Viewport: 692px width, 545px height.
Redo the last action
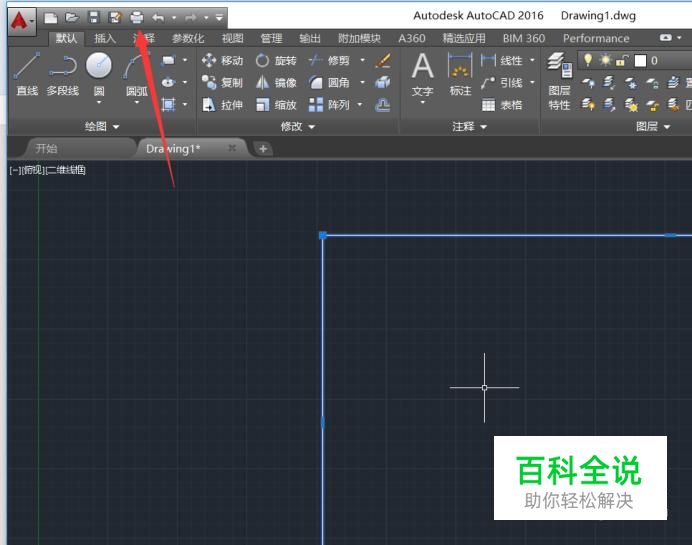pos(191,18)
